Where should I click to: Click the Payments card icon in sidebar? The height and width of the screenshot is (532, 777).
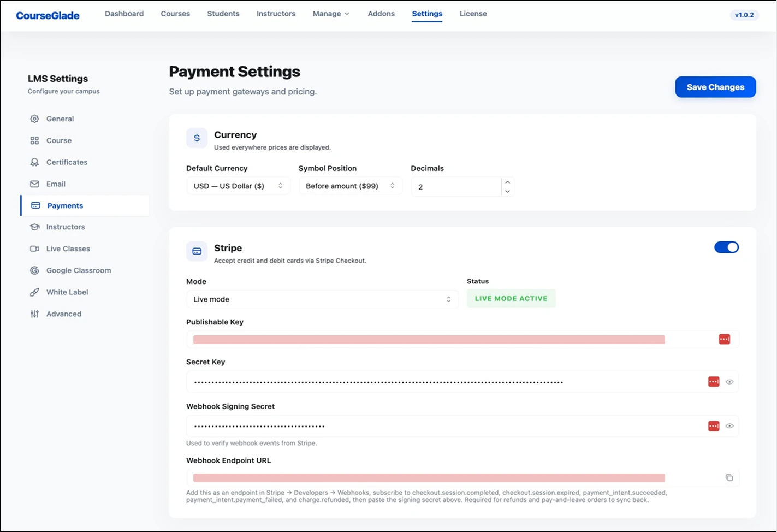click(35, 205)
